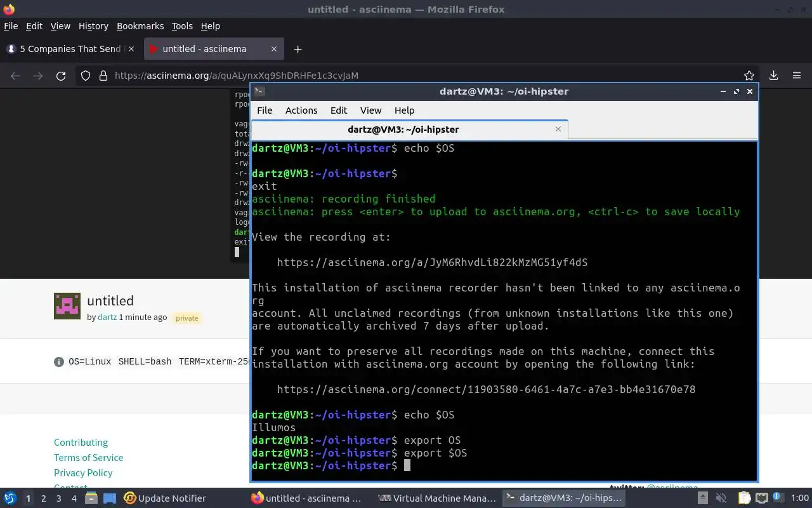The image size is (812, 508).
Task: Click the 'untitled - asciinema' taskbar button
Action: tap(307, 498)
